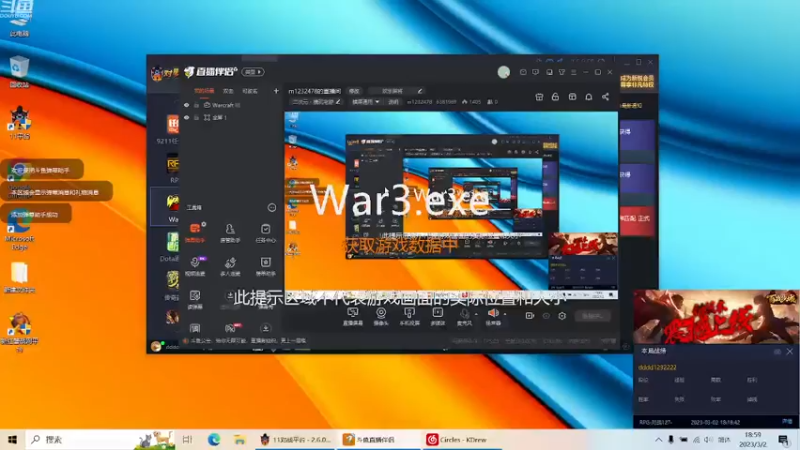The width and height of the screenshot is (800, 450).
Task: Open the stream settings gear icon
Action: coord(562,316)
